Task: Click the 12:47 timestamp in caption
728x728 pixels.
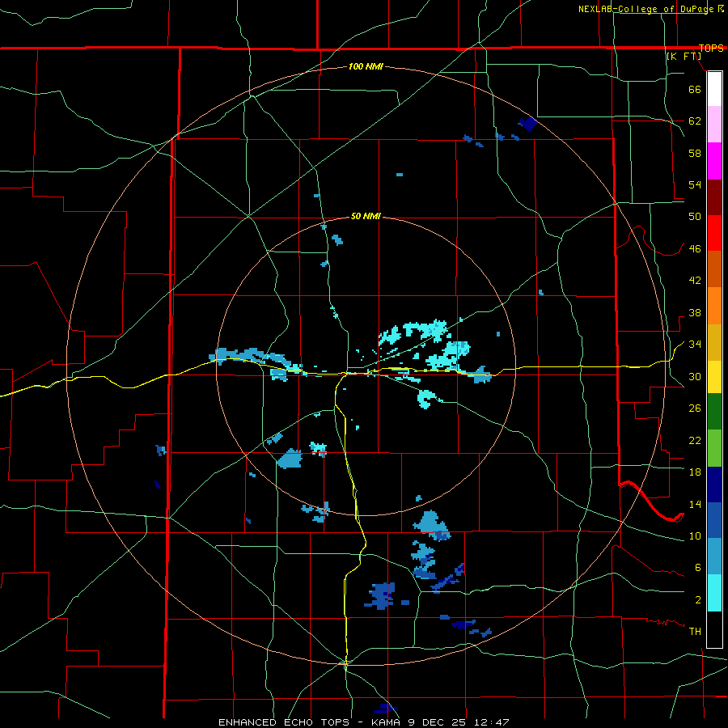Action: coord(492,722)
